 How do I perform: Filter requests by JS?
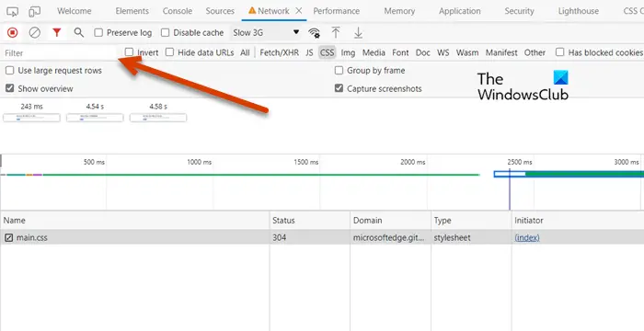pyautogui.click(x=309, y=52)
